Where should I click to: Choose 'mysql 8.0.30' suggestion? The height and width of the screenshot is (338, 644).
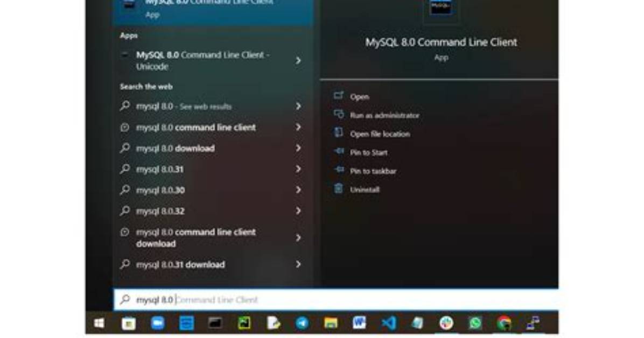[160, 190]
